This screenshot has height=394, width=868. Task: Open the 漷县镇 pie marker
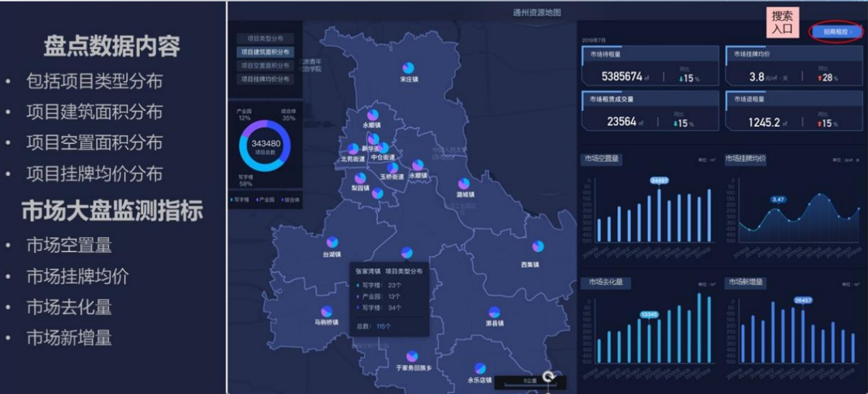pyautogui.click(x=494, y=312)
